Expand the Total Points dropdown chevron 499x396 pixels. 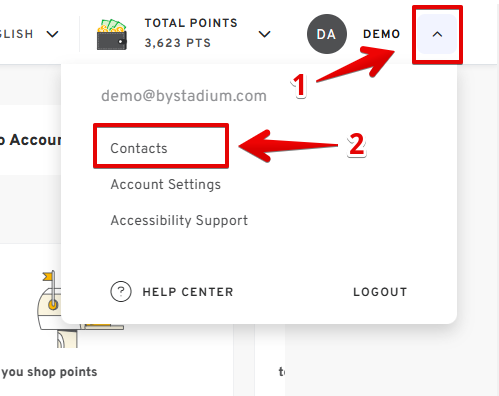(x=265, y=34)
